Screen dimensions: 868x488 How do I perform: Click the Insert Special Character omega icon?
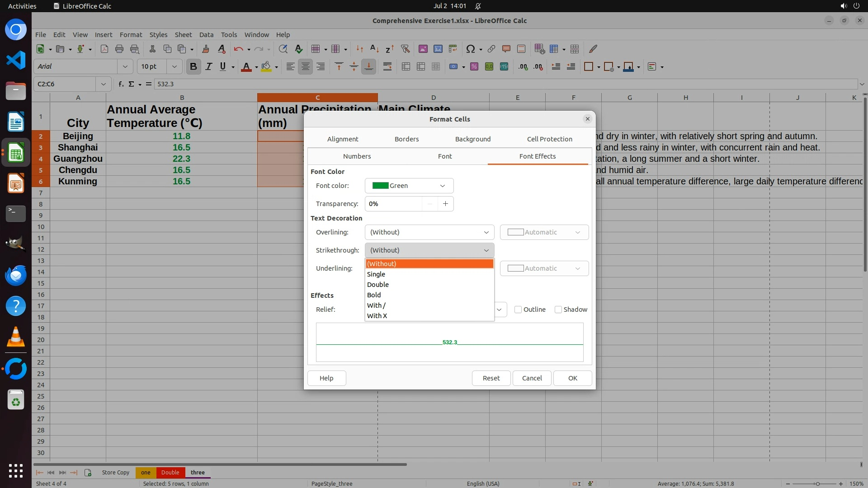point(470,49)
